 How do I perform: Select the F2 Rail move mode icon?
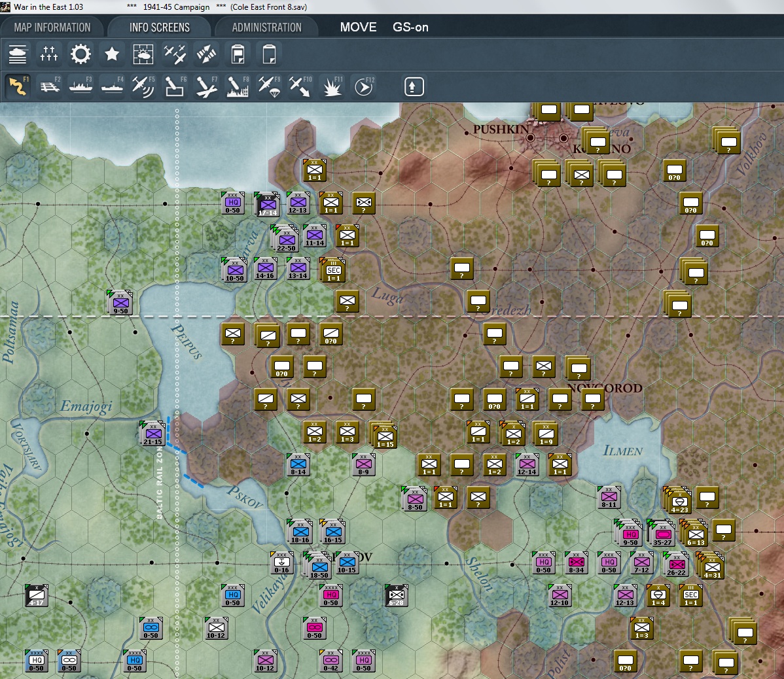click(x=50, y=86)
